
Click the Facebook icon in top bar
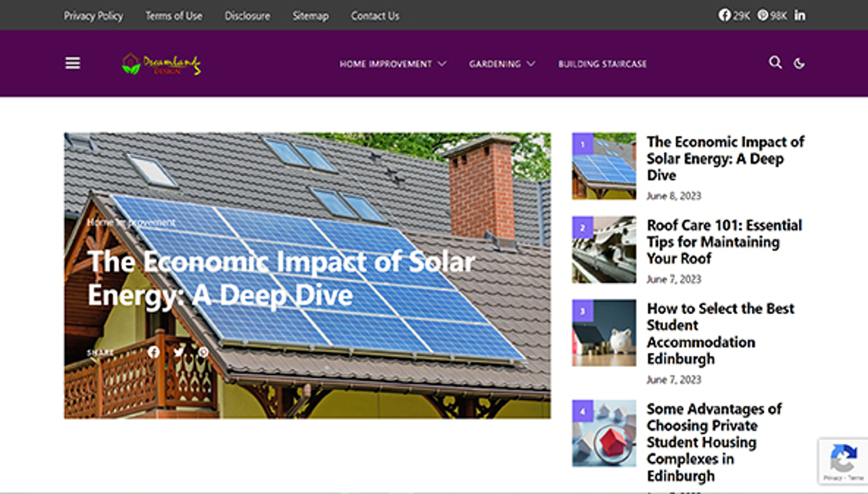(x=724, y=15)
